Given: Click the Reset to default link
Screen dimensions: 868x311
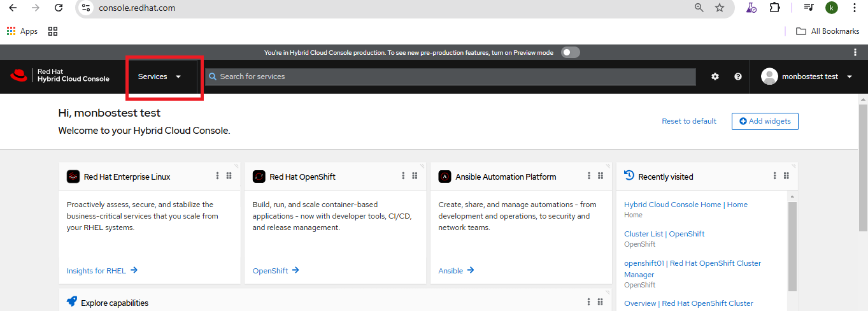Looking at the screenshot, I should (689, 121).
